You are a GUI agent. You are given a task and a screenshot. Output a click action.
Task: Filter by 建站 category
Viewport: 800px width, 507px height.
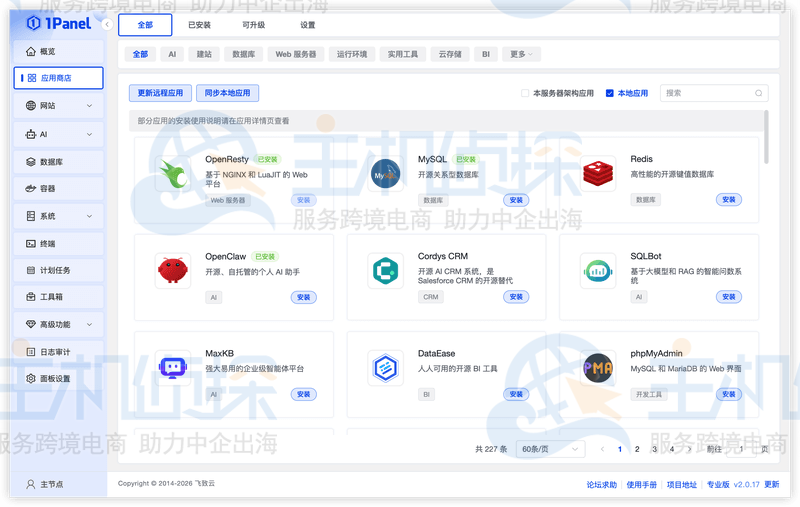[204, 54]
